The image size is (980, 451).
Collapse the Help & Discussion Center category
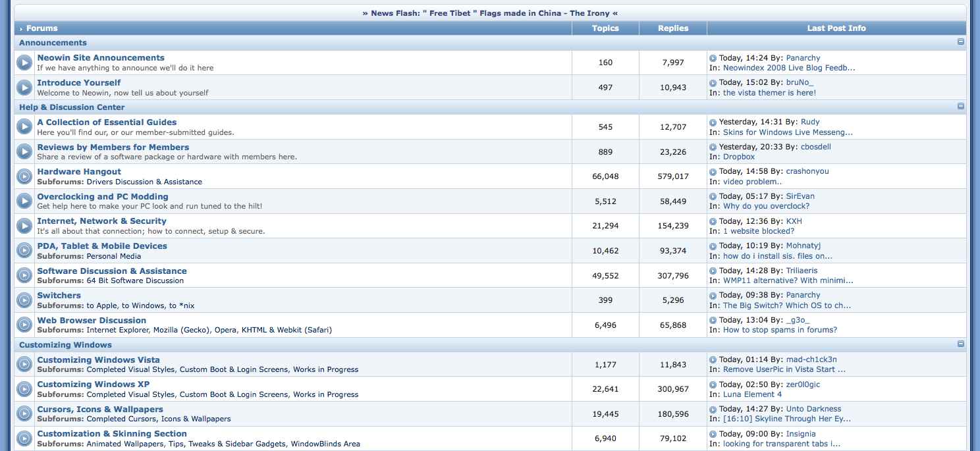[961, 107]
